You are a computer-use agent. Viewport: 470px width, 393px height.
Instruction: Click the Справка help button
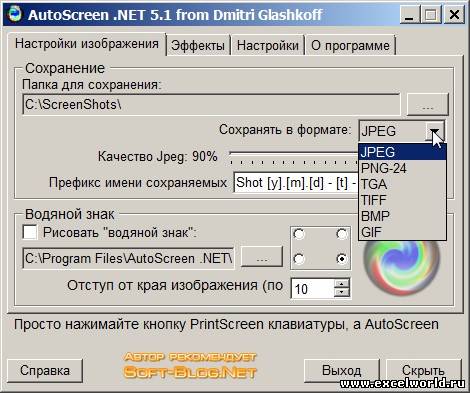tap(45, 370)
